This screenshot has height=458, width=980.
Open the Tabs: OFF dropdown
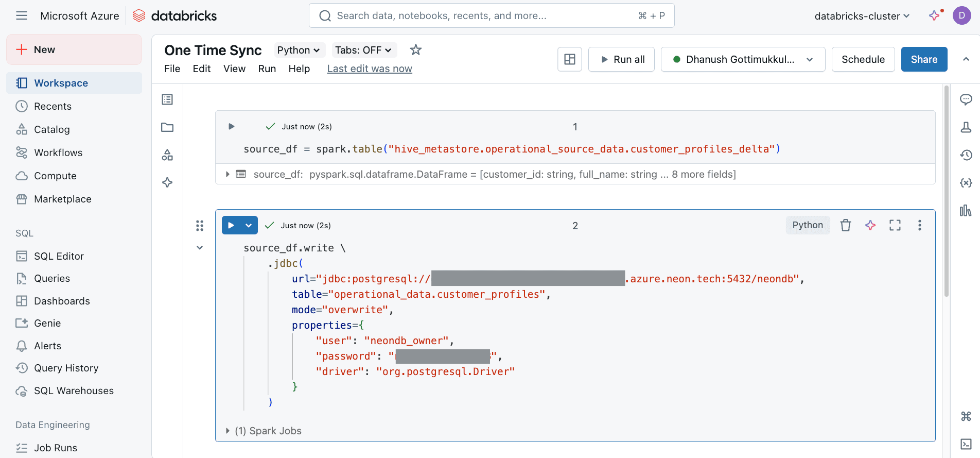pos(364,50)
